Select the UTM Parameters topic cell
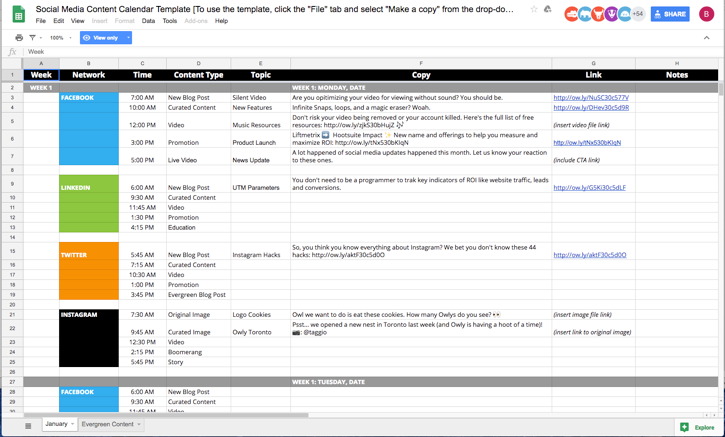The image size is (725, 437). click(x=260, y=184)
